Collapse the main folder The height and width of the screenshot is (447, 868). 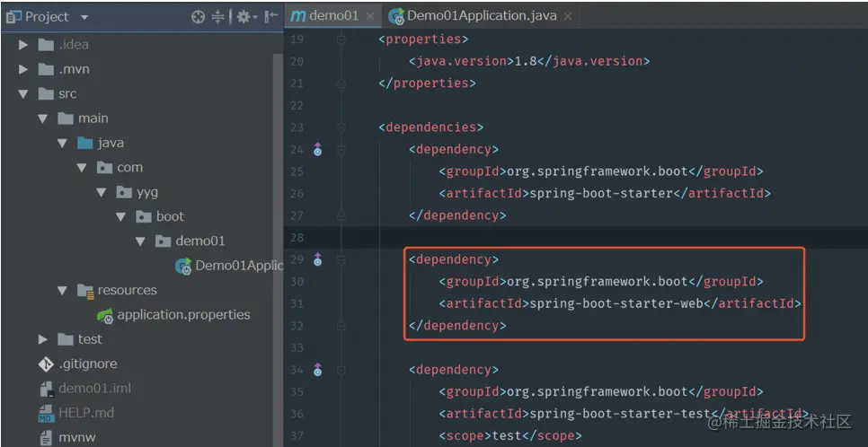[x=43, y=118]
